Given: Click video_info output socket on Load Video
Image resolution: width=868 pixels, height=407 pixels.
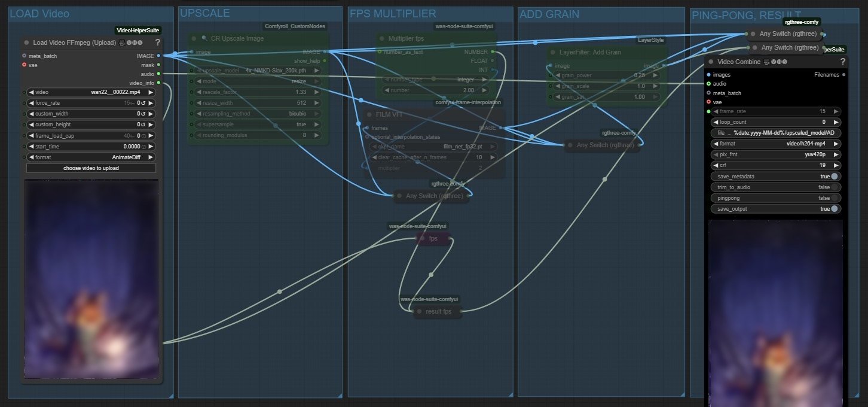Looking at the screenshot, I should pyautogui.click(x=158, y=83).
